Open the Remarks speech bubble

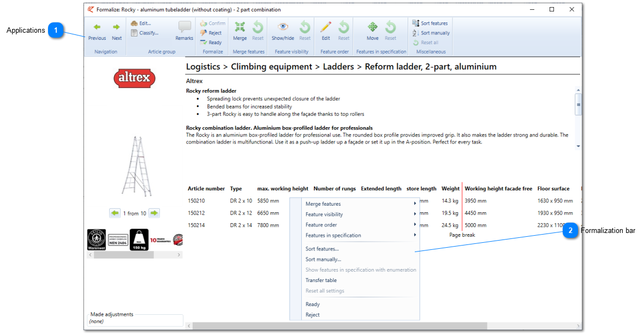tap(184, 27)
